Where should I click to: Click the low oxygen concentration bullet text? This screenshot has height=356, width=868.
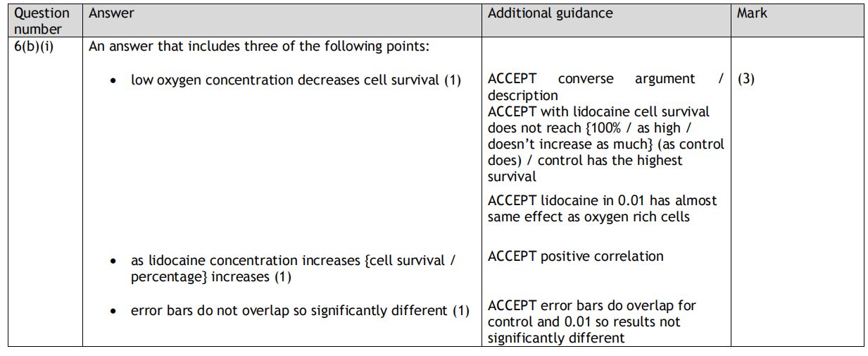coord(296,80)
